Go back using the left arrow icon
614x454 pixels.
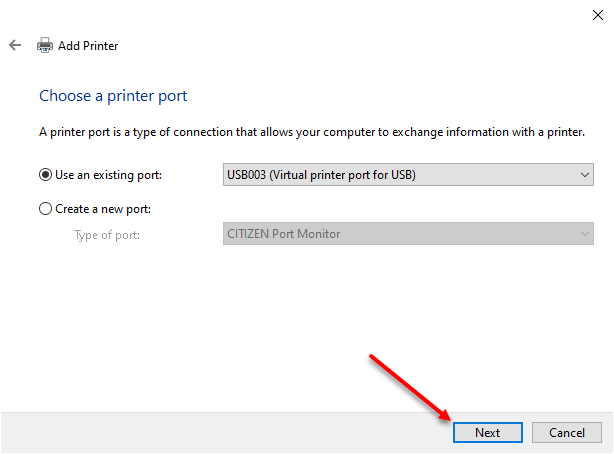15,45
